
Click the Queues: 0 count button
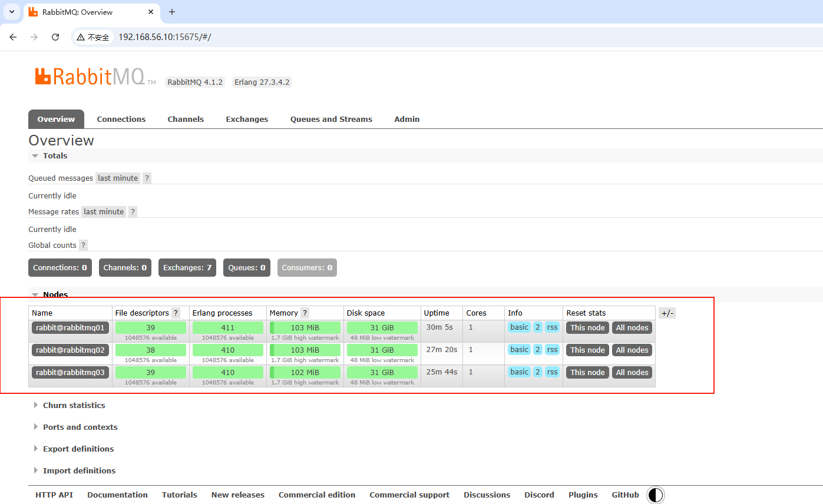tap(247, 268)
